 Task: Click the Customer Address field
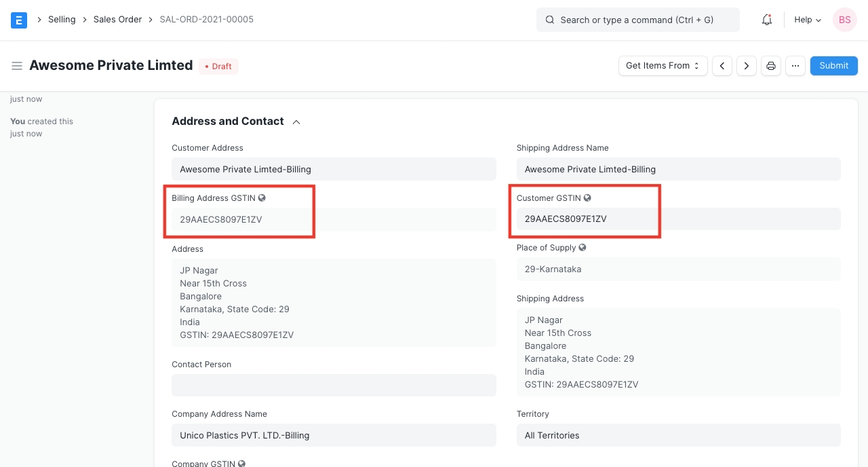334,169
